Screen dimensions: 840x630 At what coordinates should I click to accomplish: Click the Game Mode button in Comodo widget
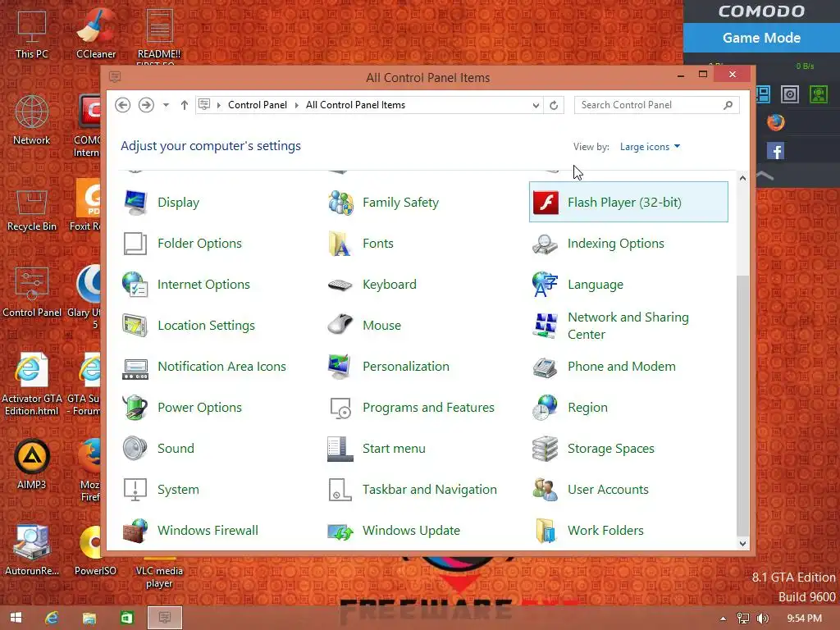(761, 38)
